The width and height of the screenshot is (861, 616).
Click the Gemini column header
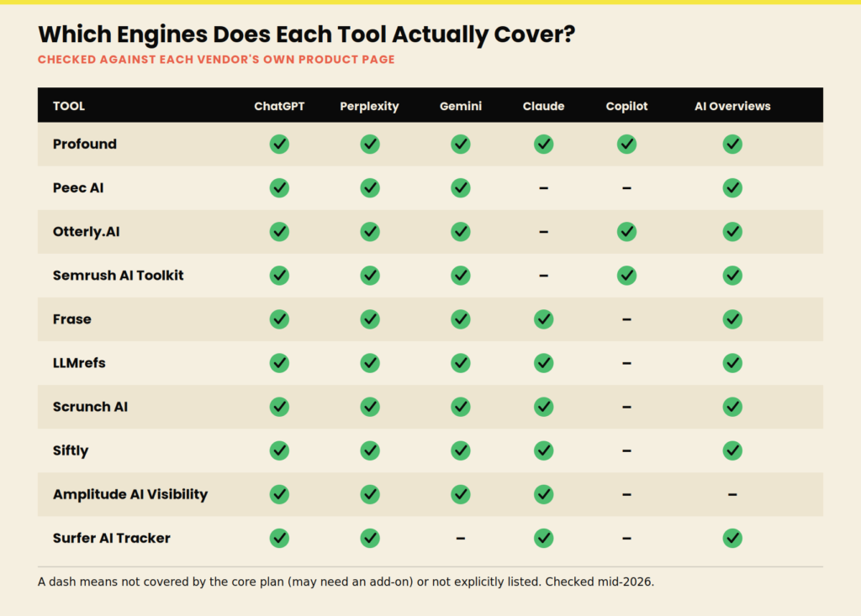click(x=460, y=106)
